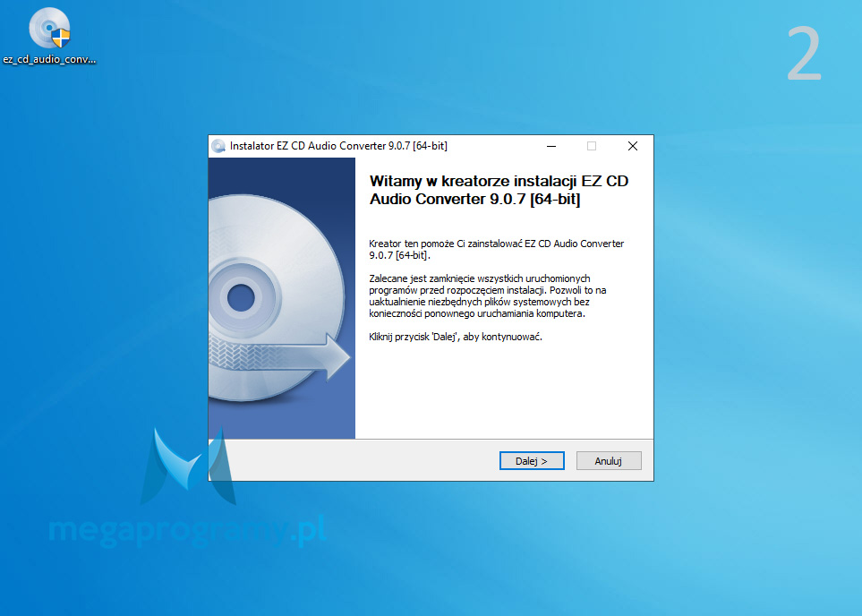Cancel setup with the Anuluj button
862x616 pixels.
pos(609,461)
